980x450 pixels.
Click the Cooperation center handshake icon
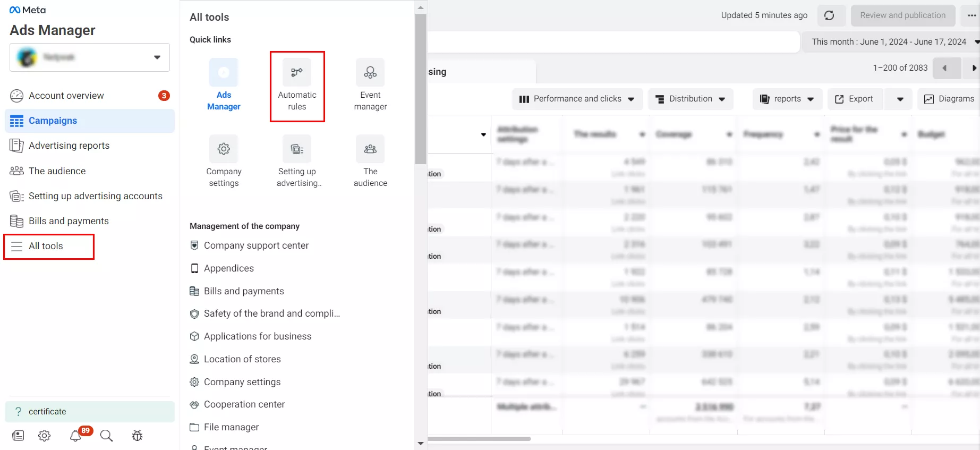pos(194,404)
